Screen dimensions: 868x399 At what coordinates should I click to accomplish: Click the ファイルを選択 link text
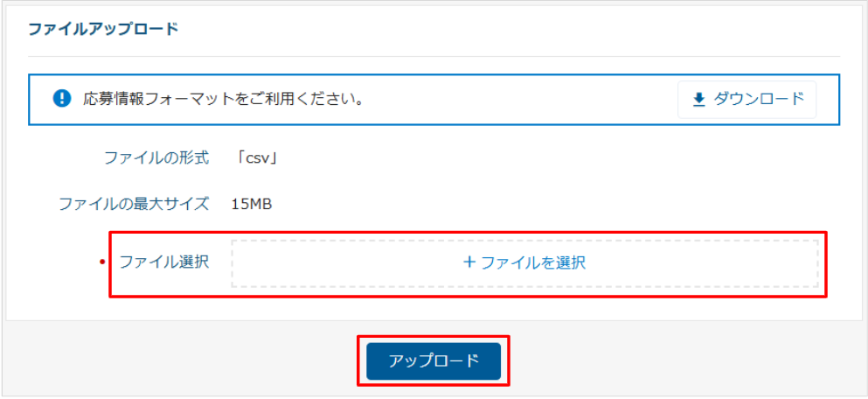point(532,262)
